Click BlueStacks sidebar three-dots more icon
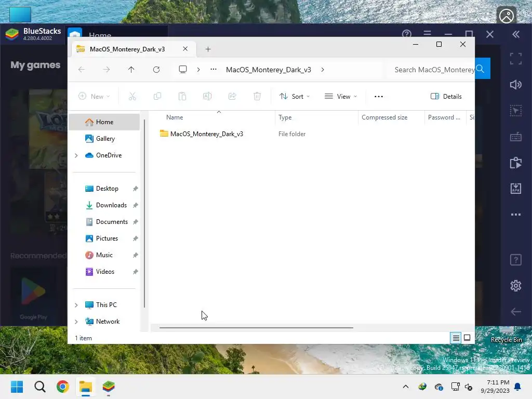 [x=516, y=215]
